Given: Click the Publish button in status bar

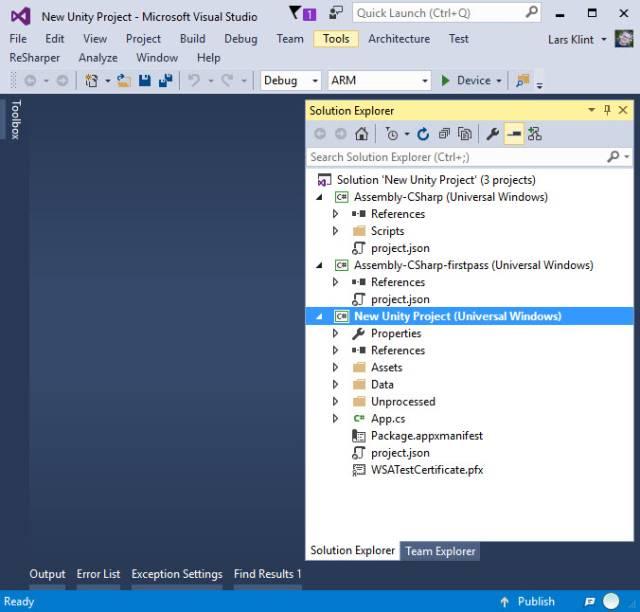Looking at the screenshot, I should coord(527,601).
